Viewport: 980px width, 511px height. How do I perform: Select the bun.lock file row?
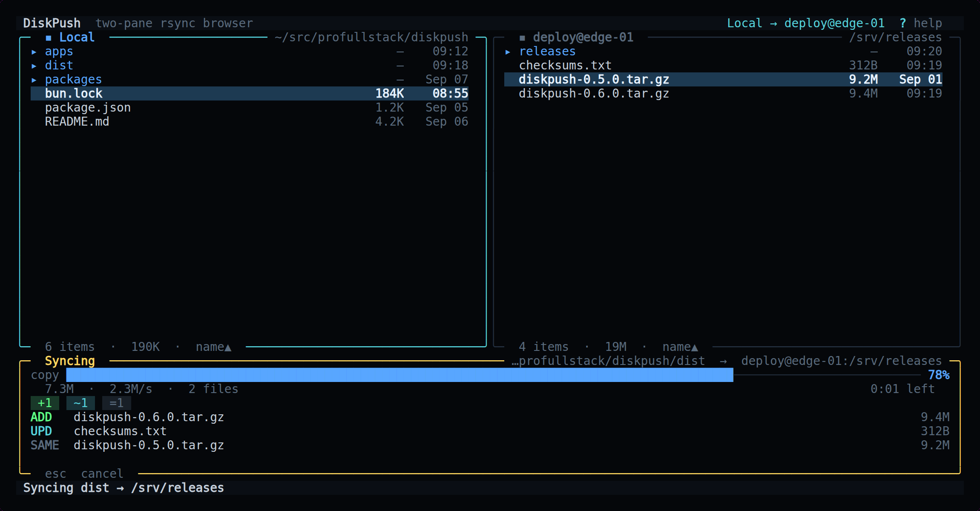click(250, 94)
